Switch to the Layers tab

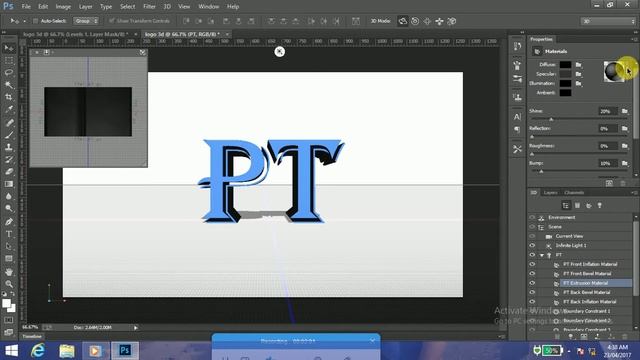click(x=550, y=193)
